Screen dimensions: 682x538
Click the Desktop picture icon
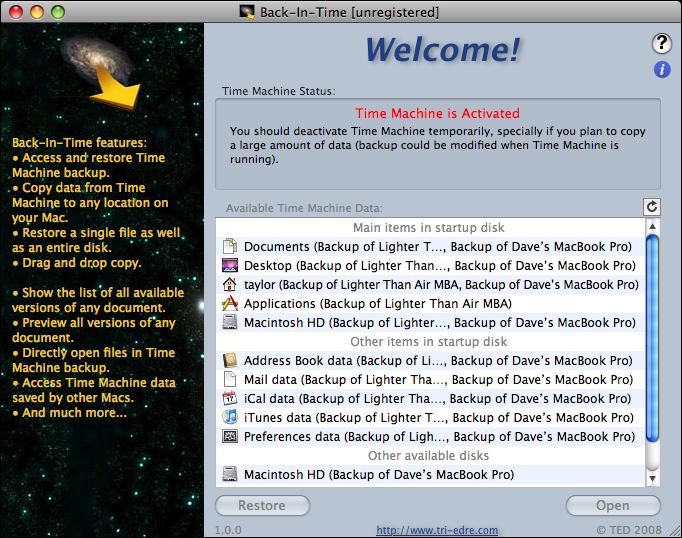(x=230, y=265)
